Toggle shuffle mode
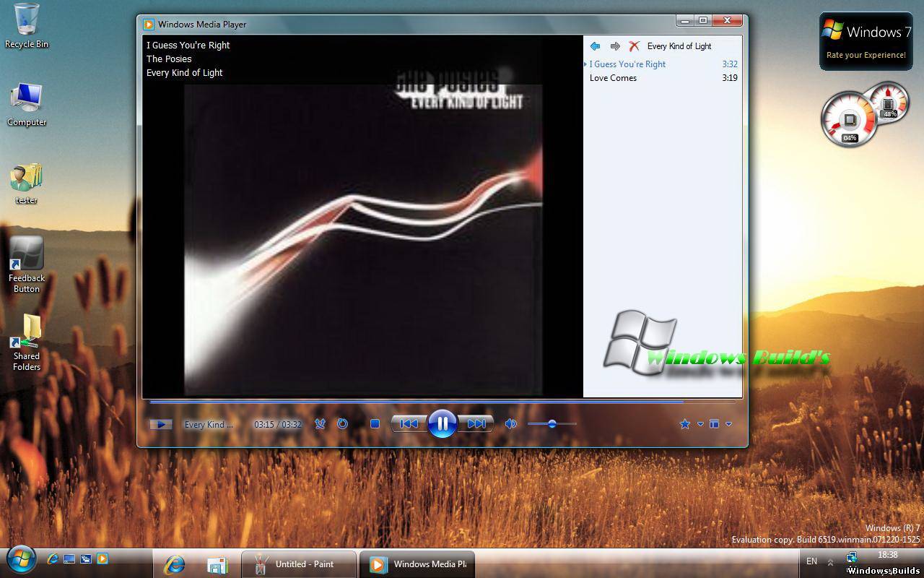Image resolution: width=924 pixels, height=578 pixels. pos(321,424)
